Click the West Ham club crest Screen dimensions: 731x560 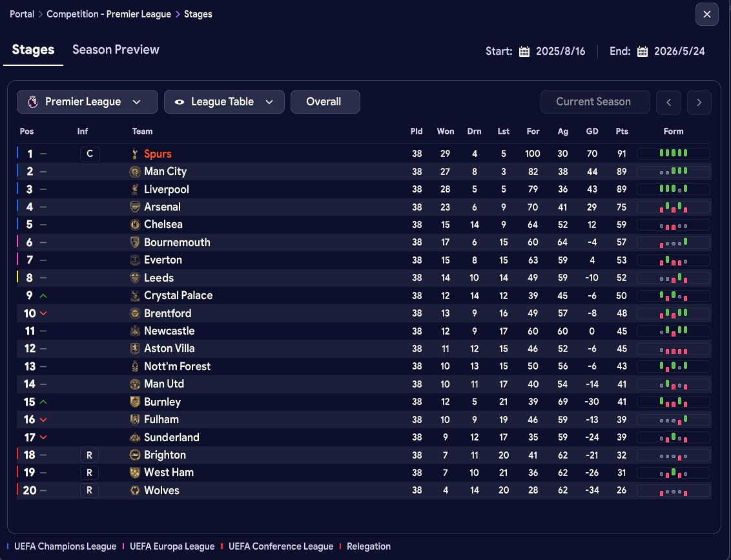[134, 472]
